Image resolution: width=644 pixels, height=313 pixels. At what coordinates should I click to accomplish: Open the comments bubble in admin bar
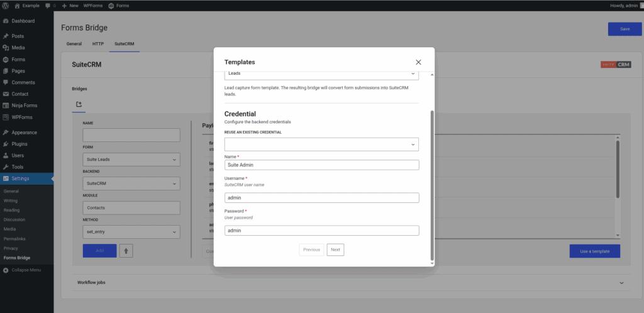(50, 6)
